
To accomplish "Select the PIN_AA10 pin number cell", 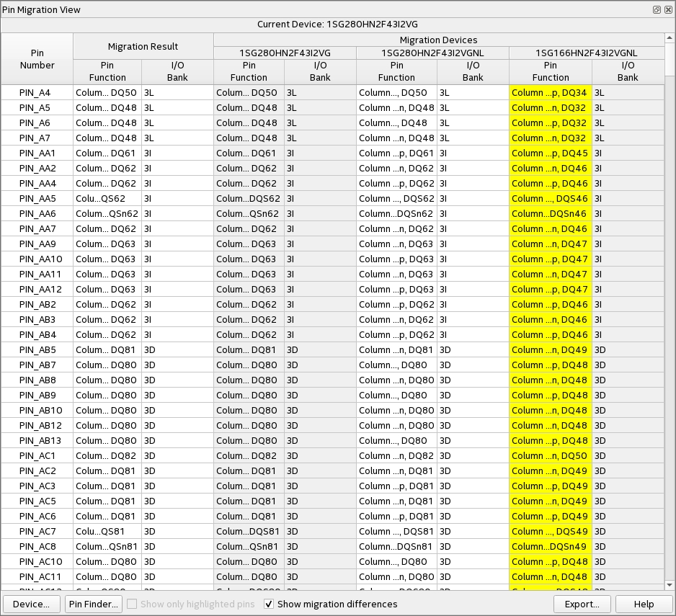I will [x=37, y=259].
